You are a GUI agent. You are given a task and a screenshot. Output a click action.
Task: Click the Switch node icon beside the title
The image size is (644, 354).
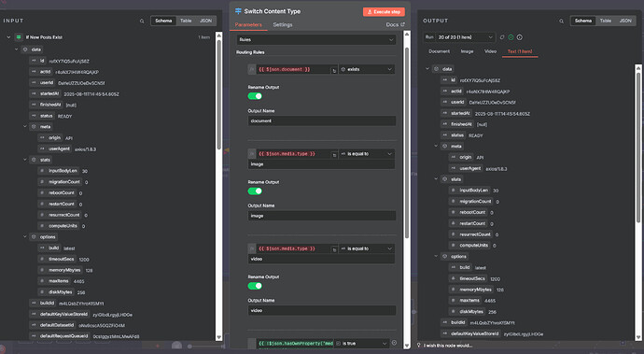click(x=238, y=11)
